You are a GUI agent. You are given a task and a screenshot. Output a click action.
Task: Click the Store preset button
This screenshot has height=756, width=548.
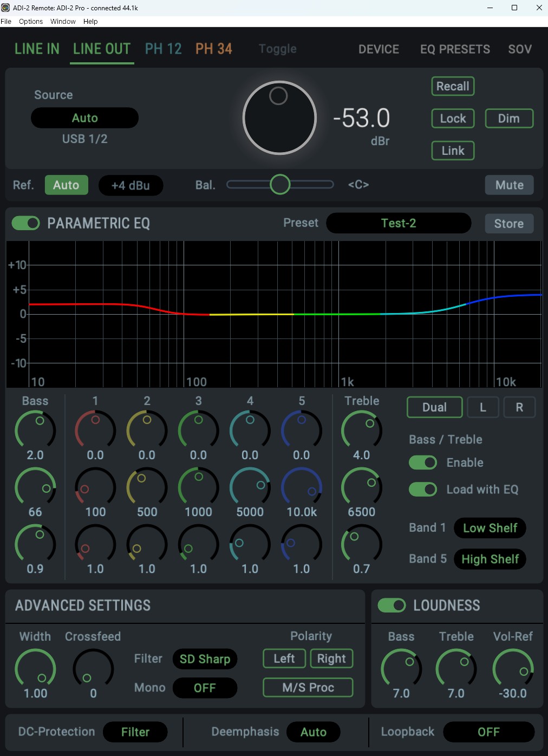pos(508,224)
